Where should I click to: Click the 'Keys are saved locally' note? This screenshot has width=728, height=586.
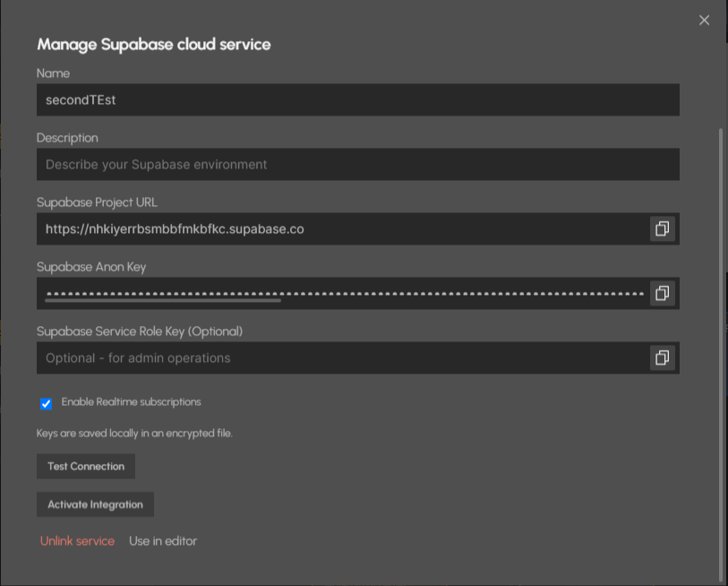tap(134, 433)
